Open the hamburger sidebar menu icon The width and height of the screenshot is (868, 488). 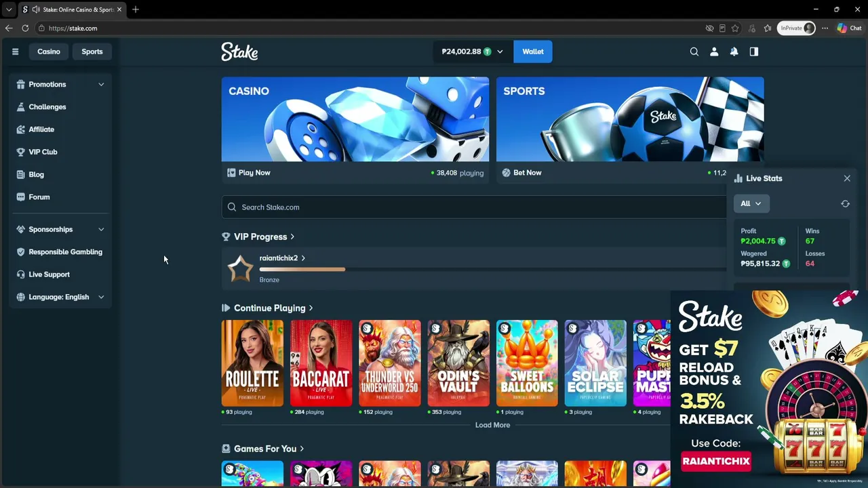[15, 52]
